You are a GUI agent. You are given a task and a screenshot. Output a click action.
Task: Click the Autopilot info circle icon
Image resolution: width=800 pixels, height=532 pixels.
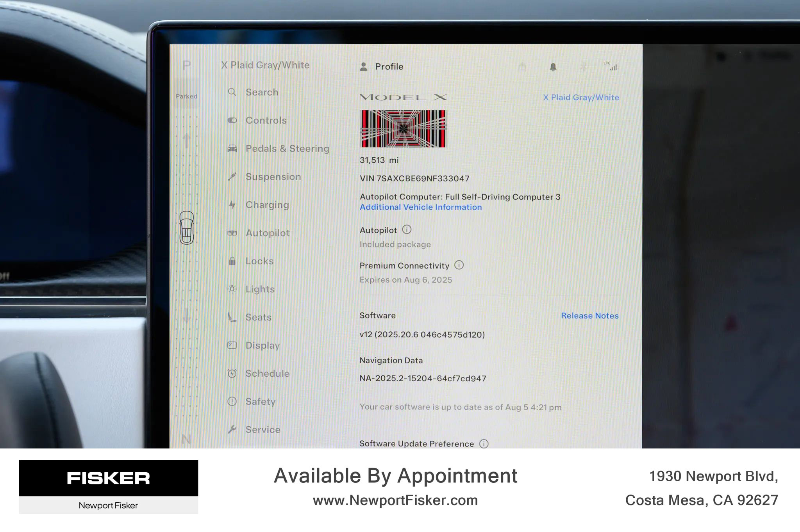coord(407,230)
